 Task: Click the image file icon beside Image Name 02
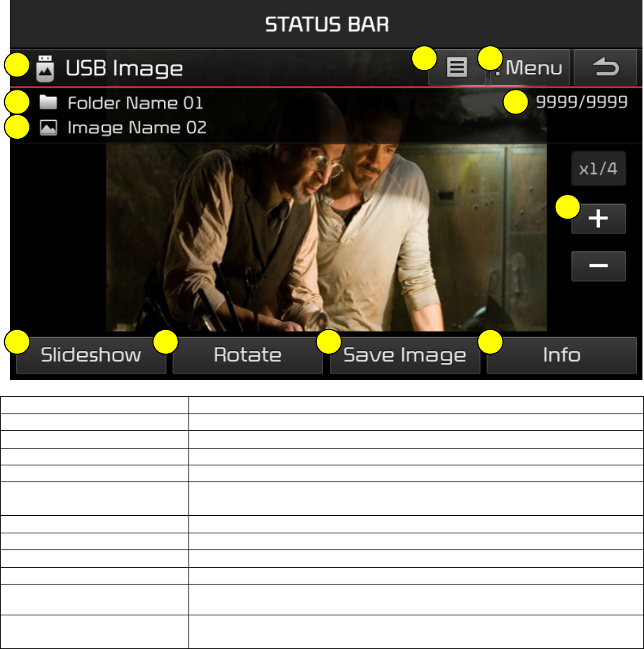click(x=48, y=128)
